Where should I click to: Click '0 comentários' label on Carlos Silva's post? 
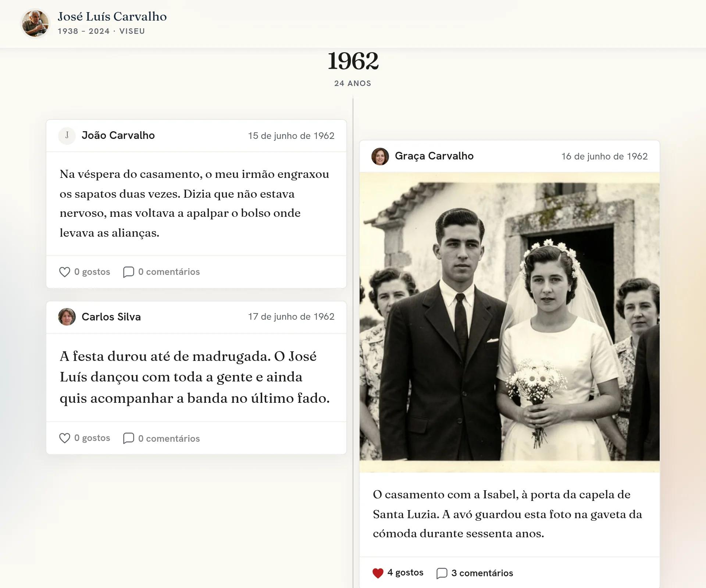coord(169,438)
